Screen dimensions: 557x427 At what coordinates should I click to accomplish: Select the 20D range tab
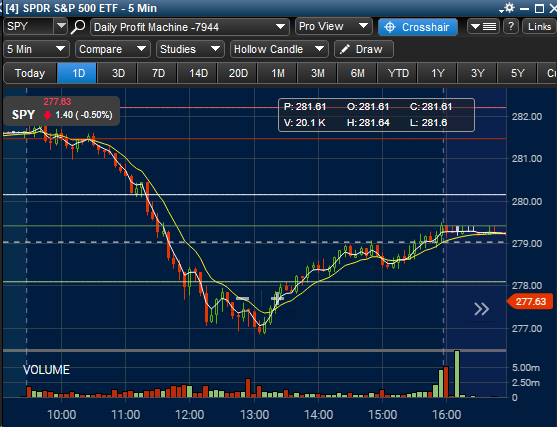[x=238, y=73]
